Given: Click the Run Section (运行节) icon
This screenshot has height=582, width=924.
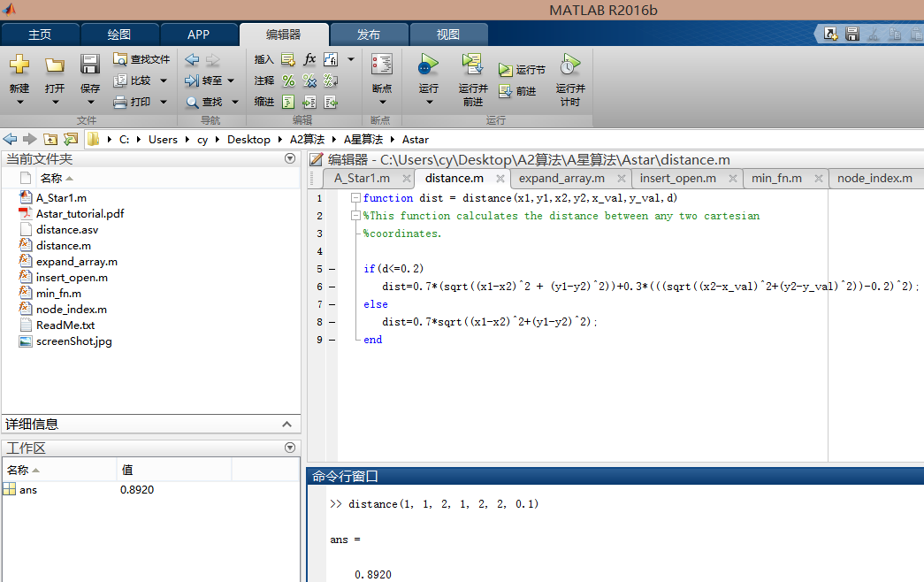Looking at the screenshot, I should tap(505, 70).
